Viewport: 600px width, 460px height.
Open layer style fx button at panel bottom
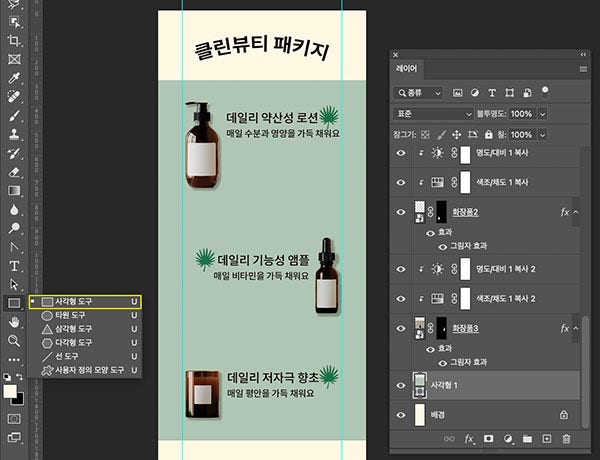pyautogui.click(x=469, y=439)
